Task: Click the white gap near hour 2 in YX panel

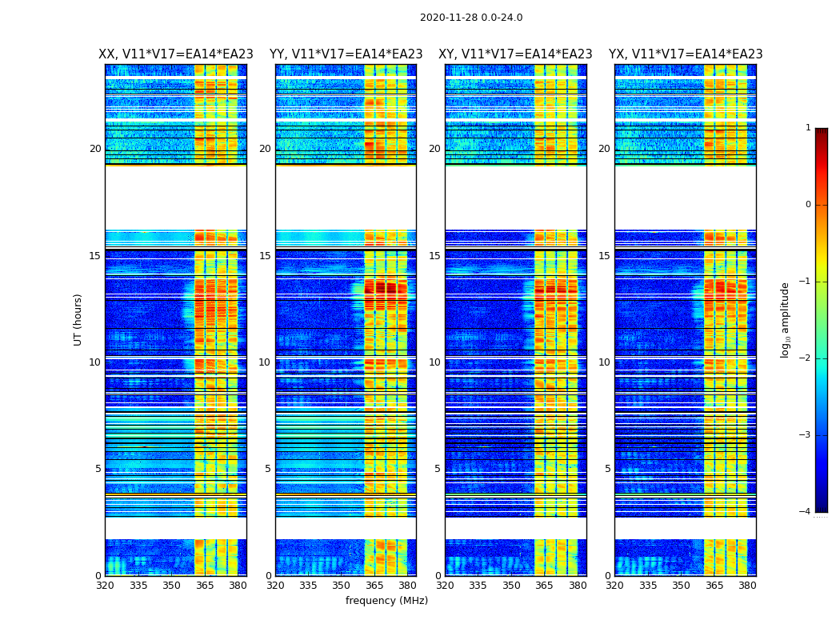Action: pos(686,528)
